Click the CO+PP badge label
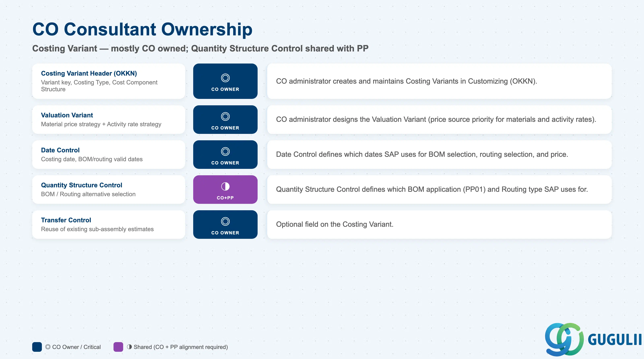The image size is (644, 359). pyautogui.click(x=225, y=198)
